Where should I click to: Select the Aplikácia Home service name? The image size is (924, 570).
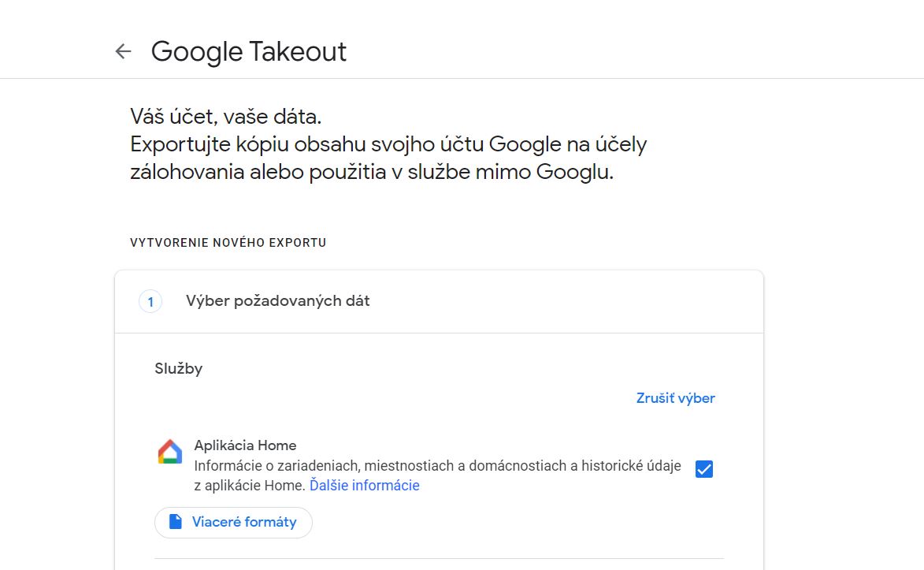(245, 445)
